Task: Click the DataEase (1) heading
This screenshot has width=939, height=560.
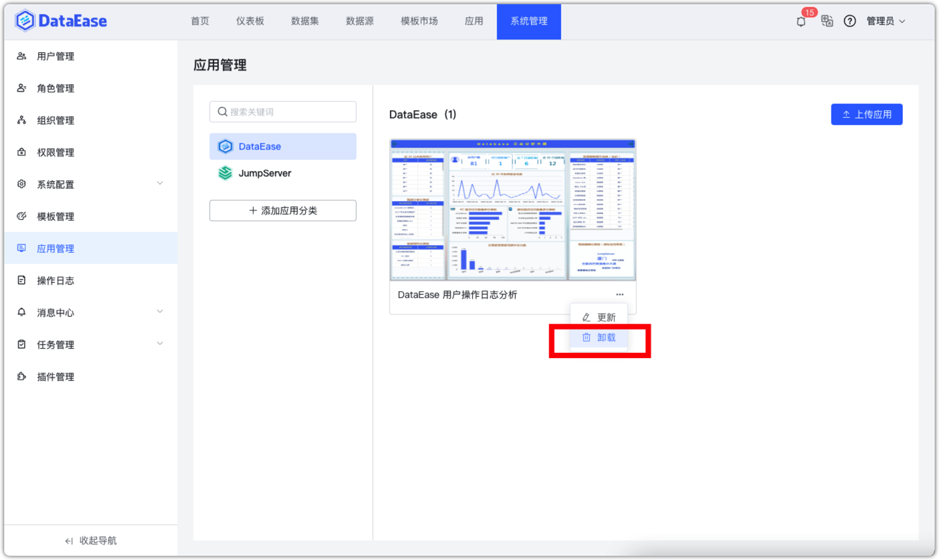Action: [423, 114]
